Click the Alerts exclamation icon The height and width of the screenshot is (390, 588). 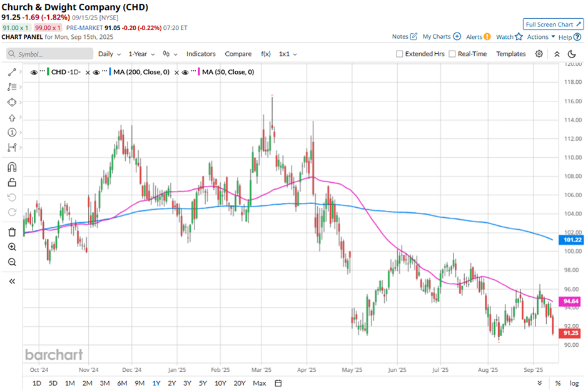click(x=487, y=36)
